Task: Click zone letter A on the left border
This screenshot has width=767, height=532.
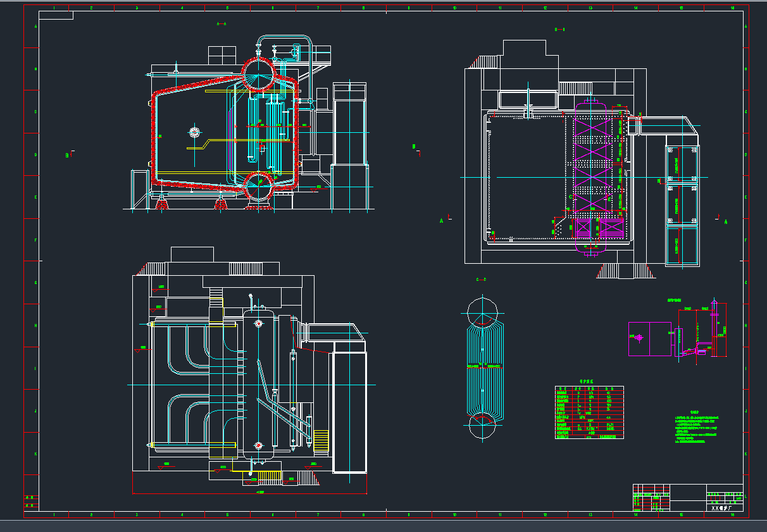Action: pyautogui.click(x=35, y=27)
